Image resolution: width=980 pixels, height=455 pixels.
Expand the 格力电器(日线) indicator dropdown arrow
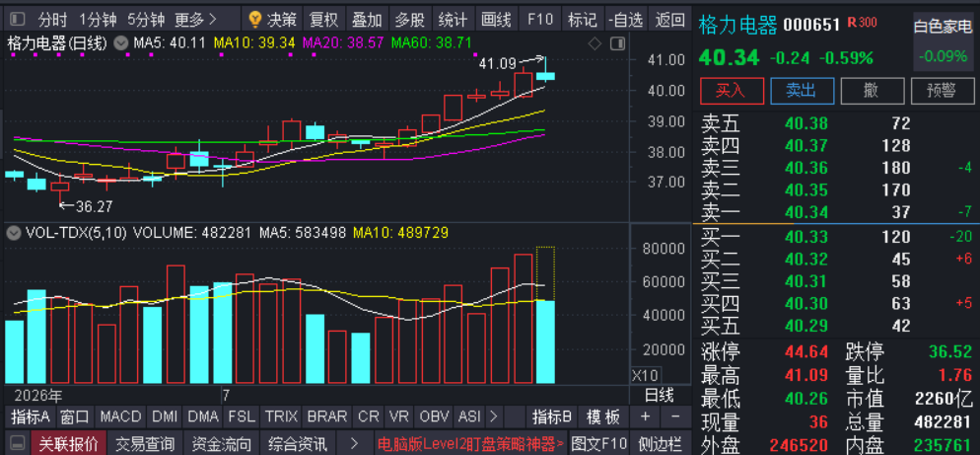click(x=120, y=44)
